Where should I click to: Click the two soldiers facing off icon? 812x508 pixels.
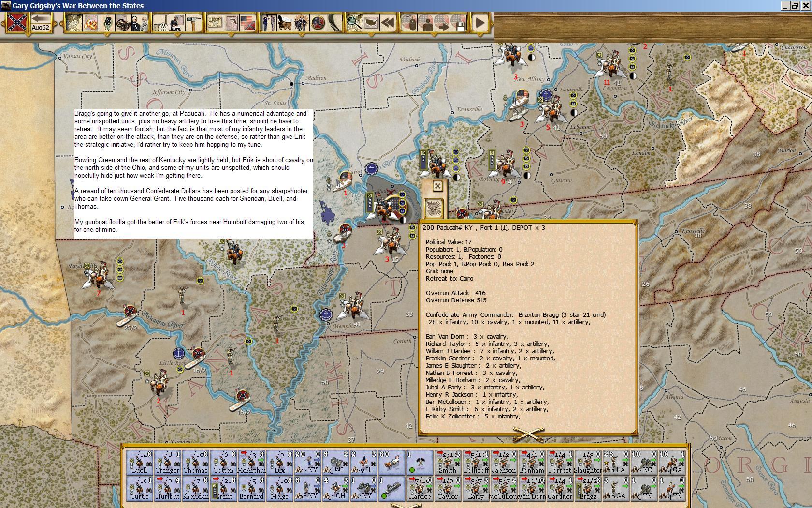coord(269,23)
